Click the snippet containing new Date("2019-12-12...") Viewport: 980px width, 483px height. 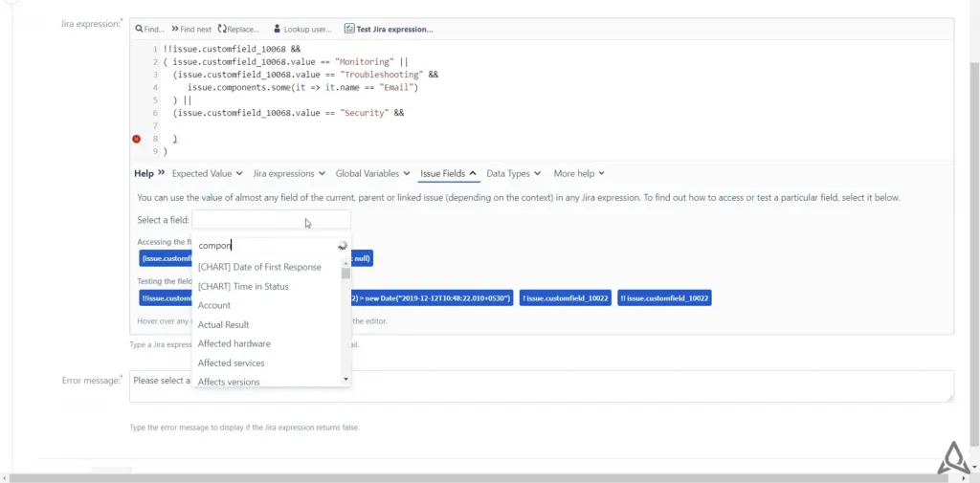coord(432,298)
